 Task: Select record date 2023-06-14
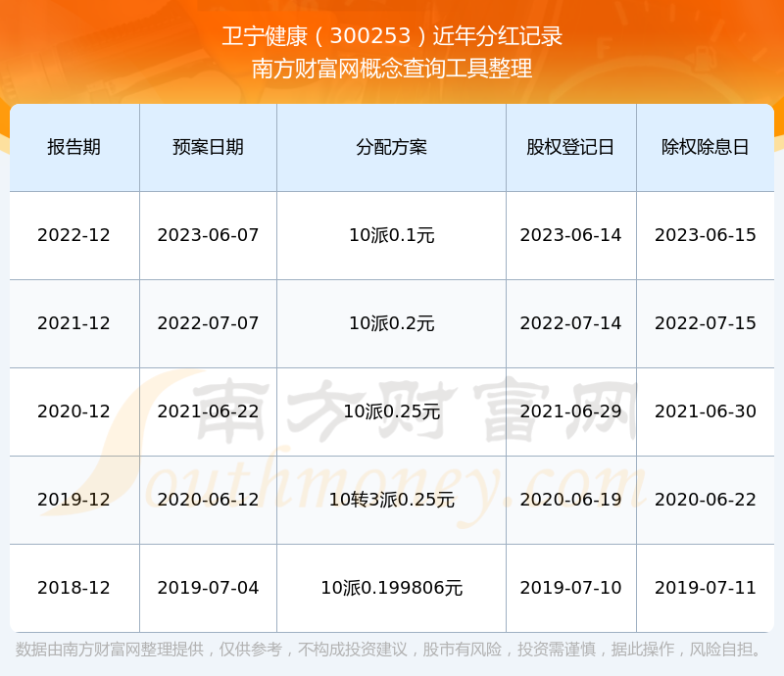[570, 235]
